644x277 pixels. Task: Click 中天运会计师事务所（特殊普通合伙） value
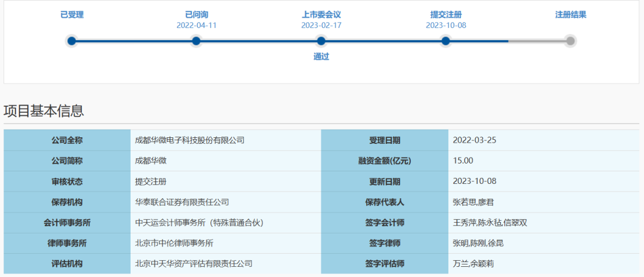199,223
